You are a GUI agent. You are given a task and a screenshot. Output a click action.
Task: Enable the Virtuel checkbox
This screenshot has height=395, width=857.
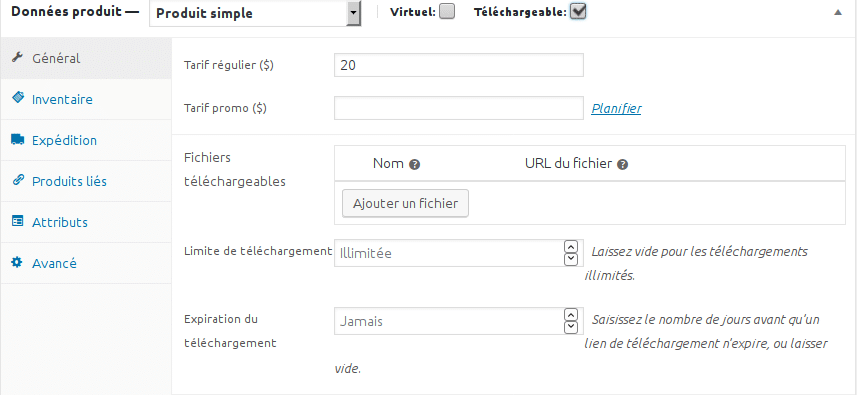pos(447,11)
